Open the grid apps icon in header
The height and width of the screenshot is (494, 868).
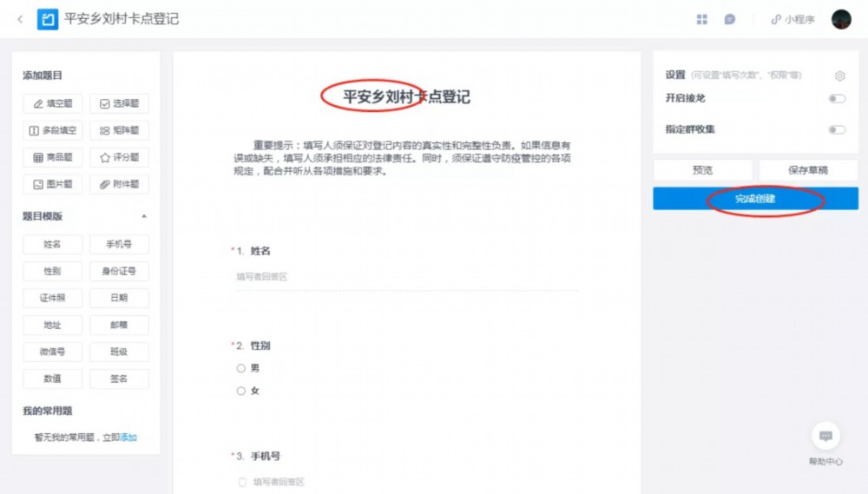[x=702, y=19]
